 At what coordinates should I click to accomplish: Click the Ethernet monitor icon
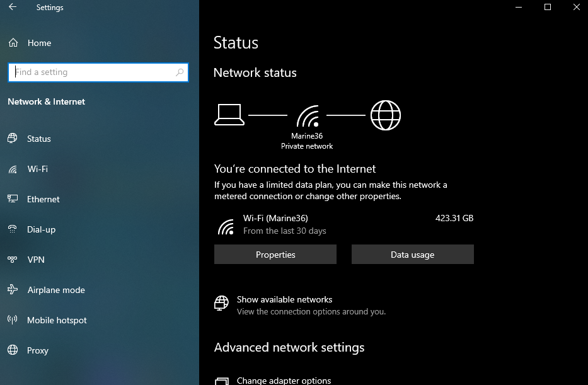(x=13, y=199)
